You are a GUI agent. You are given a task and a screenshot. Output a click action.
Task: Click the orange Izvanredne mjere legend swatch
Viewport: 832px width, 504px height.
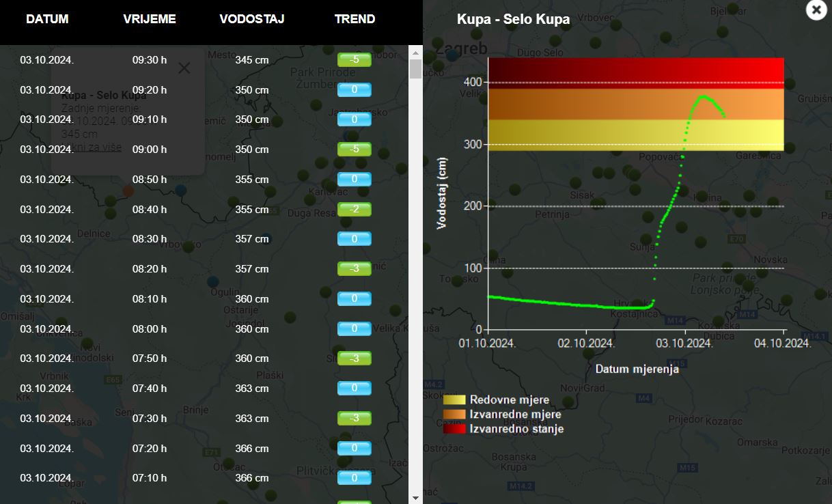pyautogui.click(x=454, y=415)
